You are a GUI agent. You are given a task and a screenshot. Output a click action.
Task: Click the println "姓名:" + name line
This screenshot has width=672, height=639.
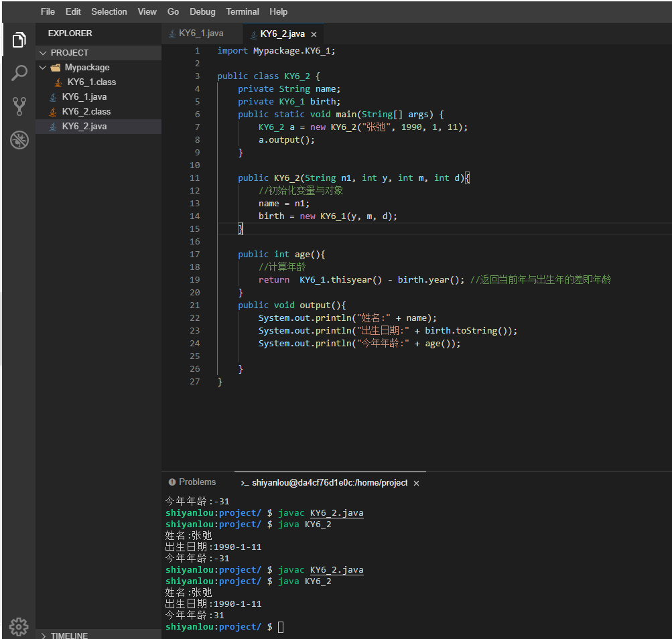click(348, 318)
